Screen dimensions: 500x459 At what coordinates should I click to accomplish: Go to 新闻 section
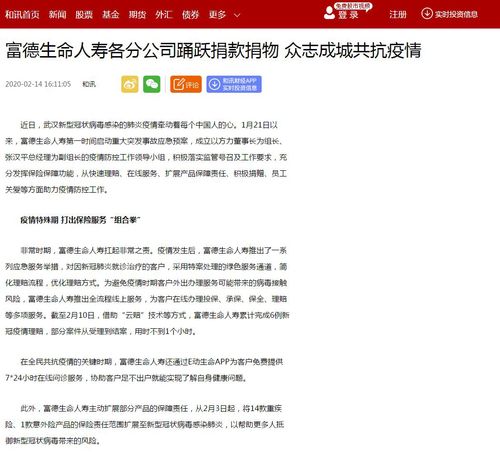point(58,14)
